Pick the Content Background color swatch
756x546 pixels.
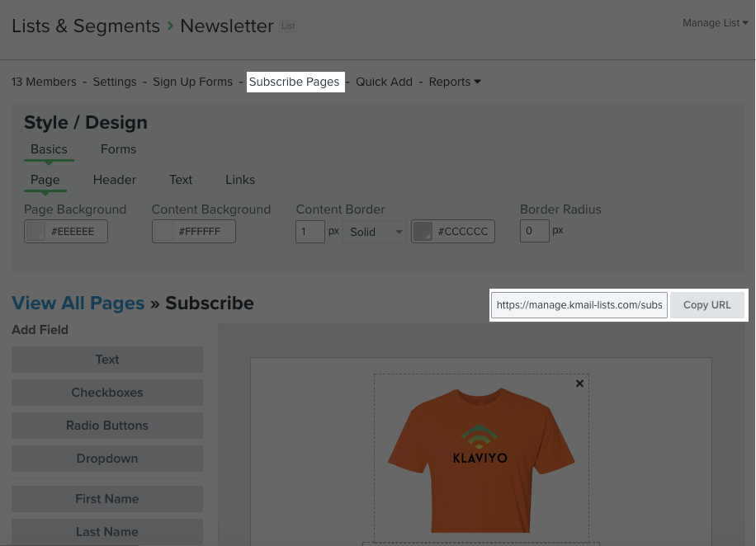click(x=163, y=232)
